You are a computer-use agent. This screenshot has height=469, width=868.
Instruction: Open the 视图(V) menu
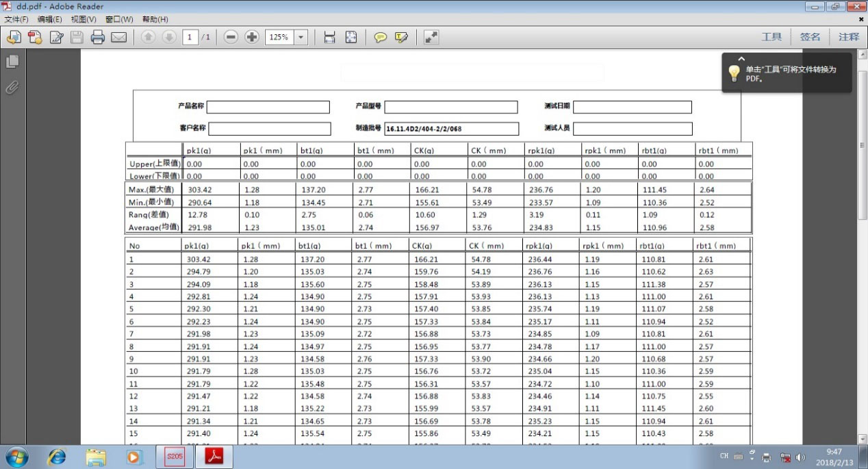tap(84, 20)
